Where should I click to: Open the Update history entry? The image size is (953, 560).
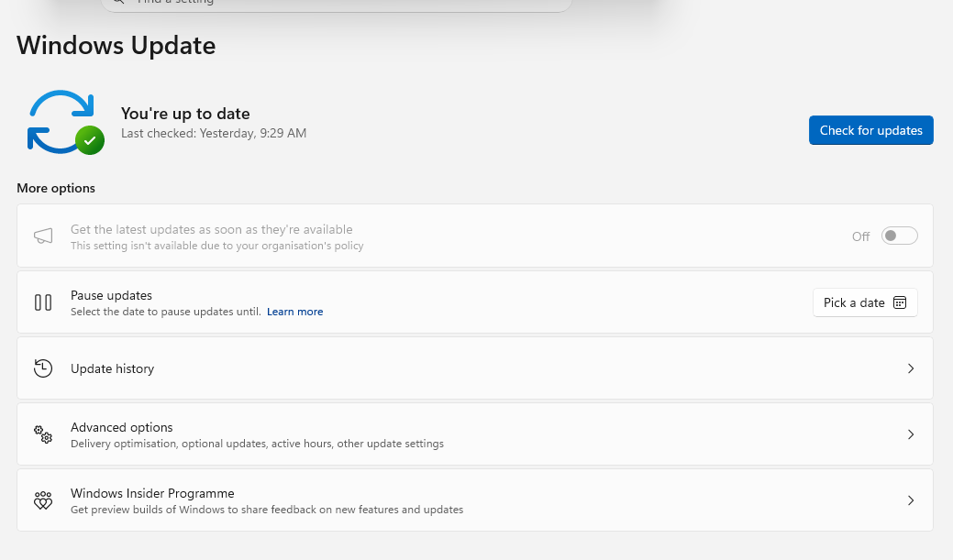[x=475, y=368]
